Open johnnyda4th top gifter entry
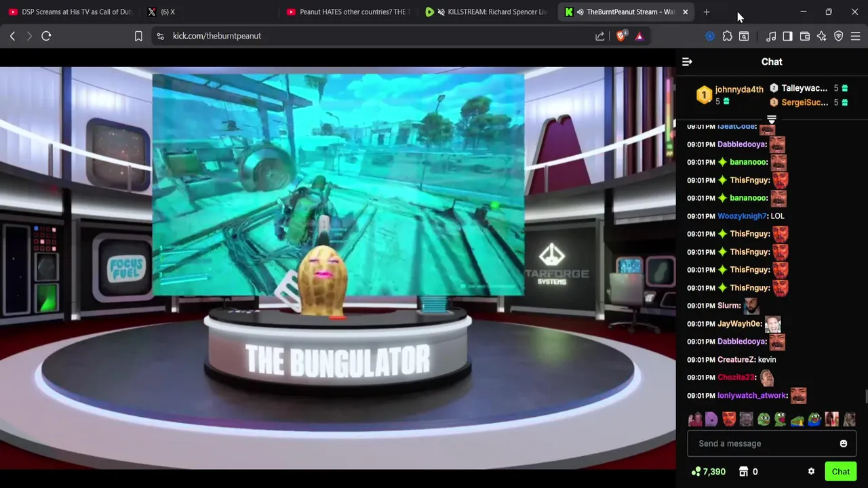The width and height of the screenshot is (868, 488). click(730, 95)
